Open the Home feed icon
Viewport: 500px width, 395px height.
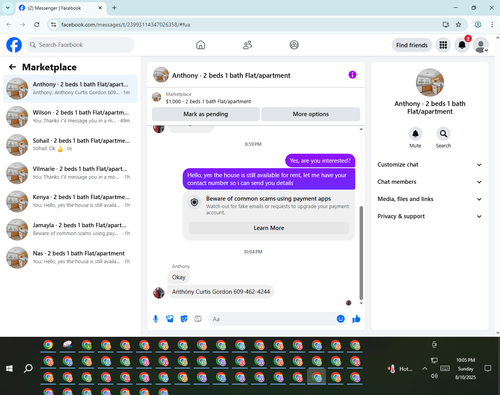(200, 45)
